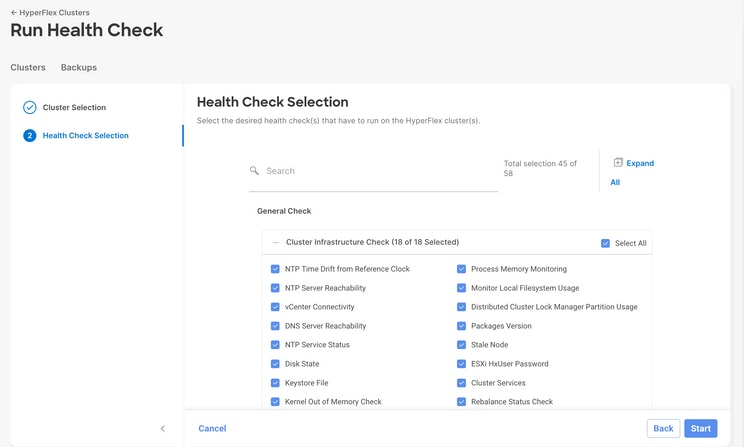
Task: Collapse Cluster Infrastructure Check with the minus icon
Action: 275,242
